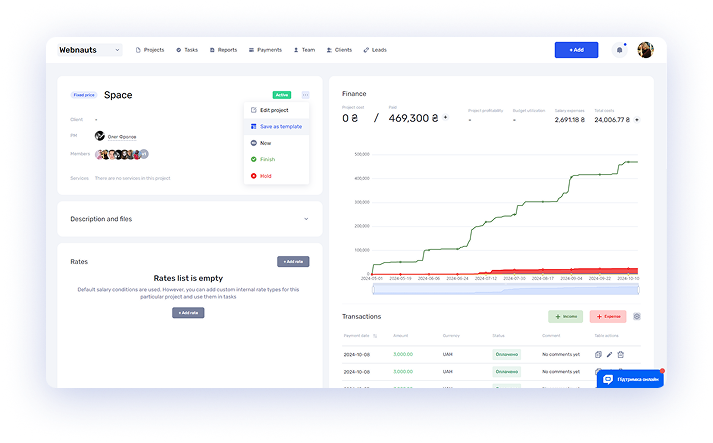Image resolution: width=713 pixels, height=443 pixels.
Task: Click the pencil edit icon in first transaction
Action: [609, 354]
